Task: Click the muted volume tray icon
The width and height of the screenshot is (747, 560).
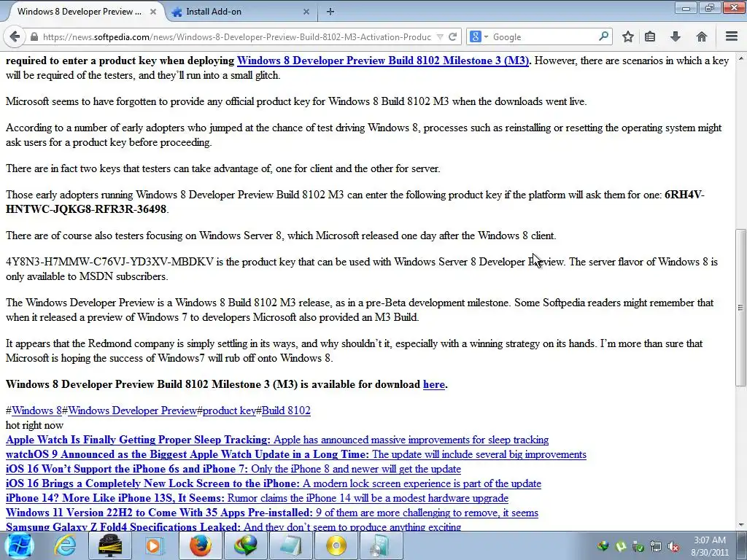Action: click(x=673, y=546)
